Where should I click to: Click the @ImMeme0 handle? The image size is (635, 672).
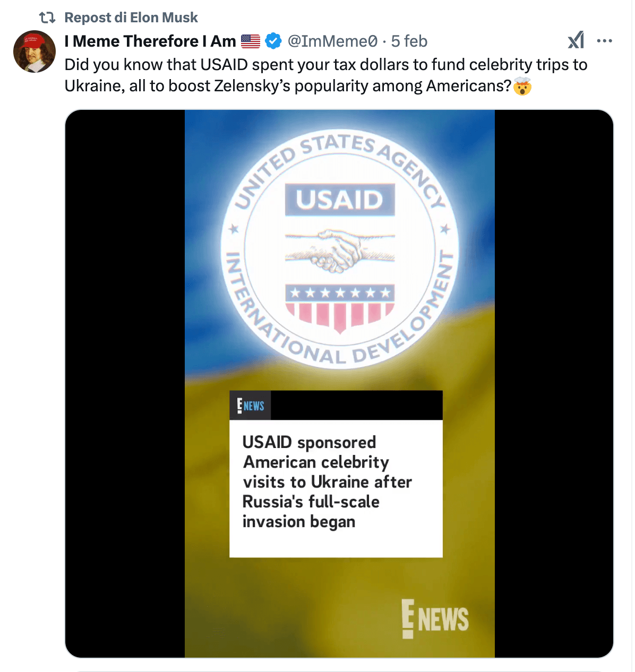tap(332, 41)
